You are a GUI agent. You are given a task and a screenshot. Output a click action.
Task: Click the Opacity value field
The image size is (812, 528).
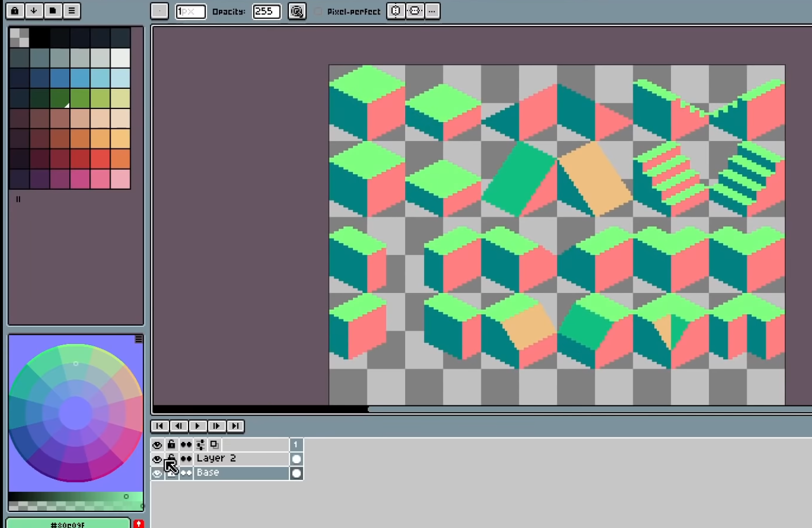pyautogui.click(x=266, y=11)
